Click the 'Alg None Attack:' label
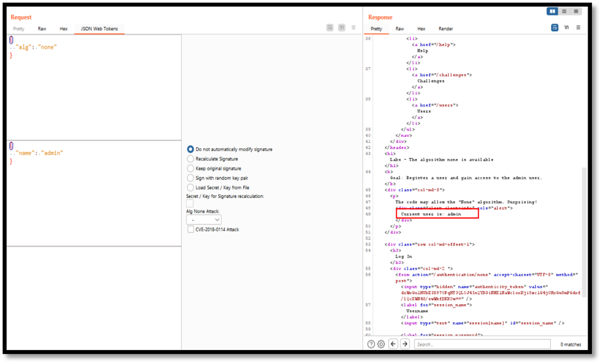Image resolution: width=602 pixels, height=364 pixels. click(x=202, y=211)
